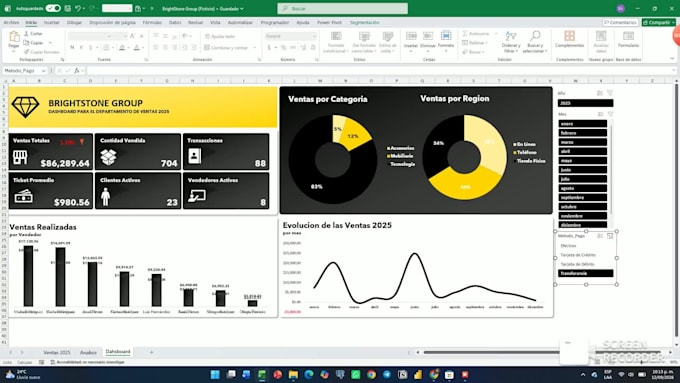Expand the Copiar dropdown arrow
The height and width of the screenshot is (383, 680).
[x=50, y=43]
